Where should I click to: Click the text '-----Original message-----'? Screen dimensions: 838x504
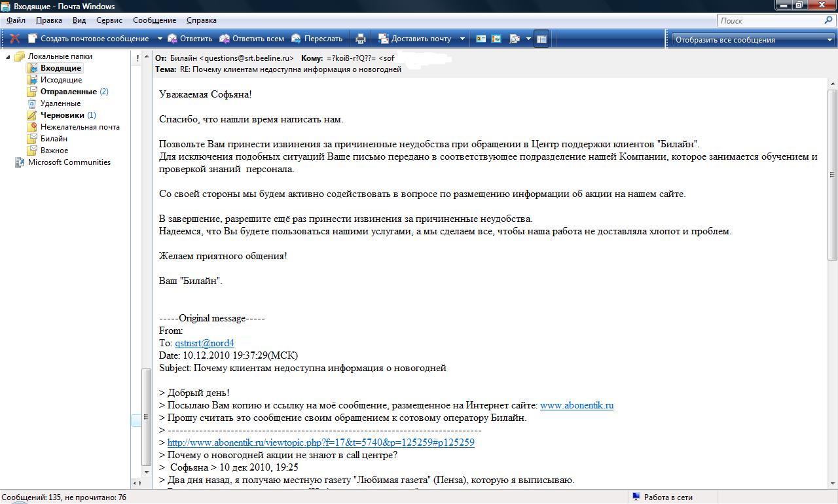(x=212, y=318)
